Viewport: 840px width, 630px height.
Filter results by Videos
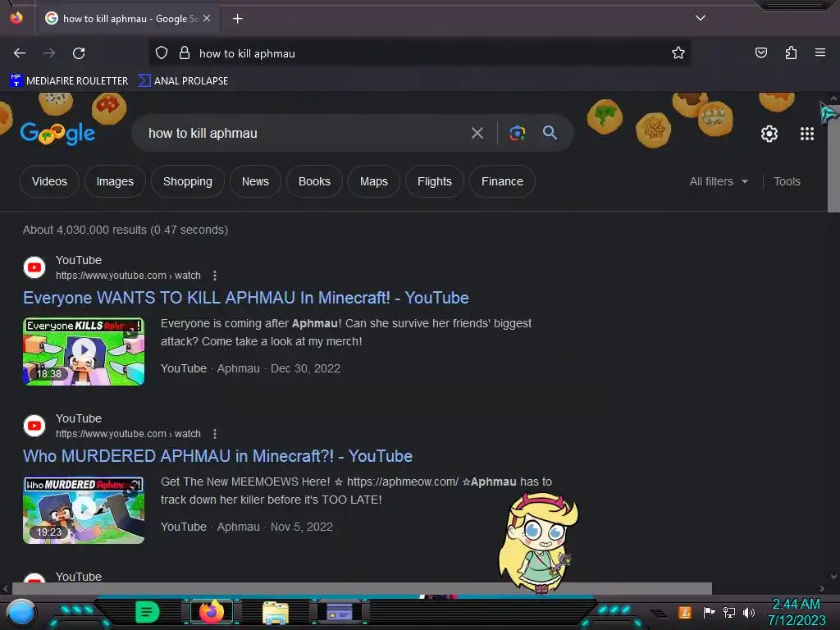coord(49,181)
